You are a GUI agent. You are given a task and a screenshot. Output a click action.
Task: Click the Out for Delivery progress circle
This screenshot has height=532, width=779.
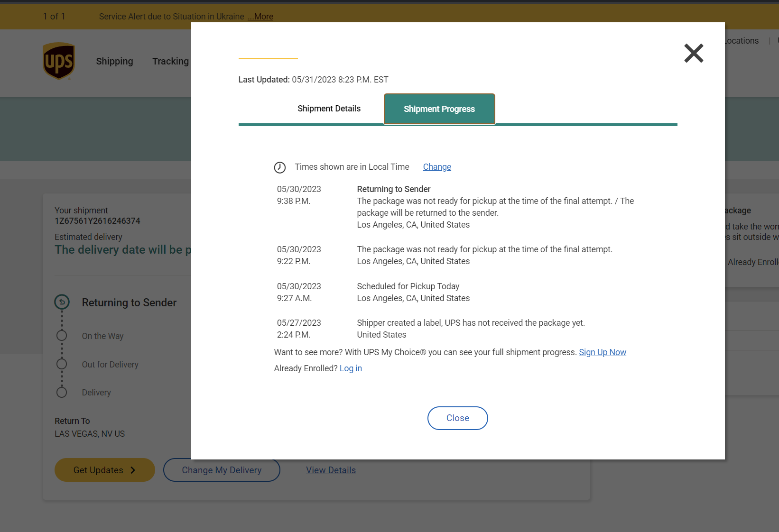pos(62,364)
